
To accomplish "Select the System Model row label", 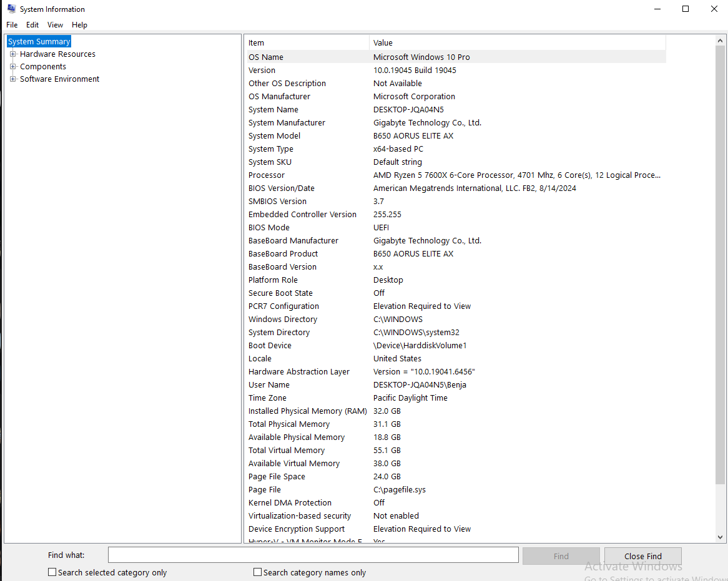I will 274,135.
